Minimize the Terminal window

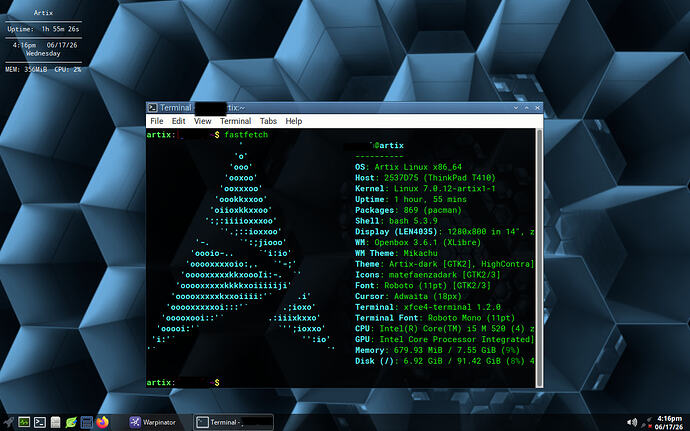pyautogui.click(x=516, y=107)
